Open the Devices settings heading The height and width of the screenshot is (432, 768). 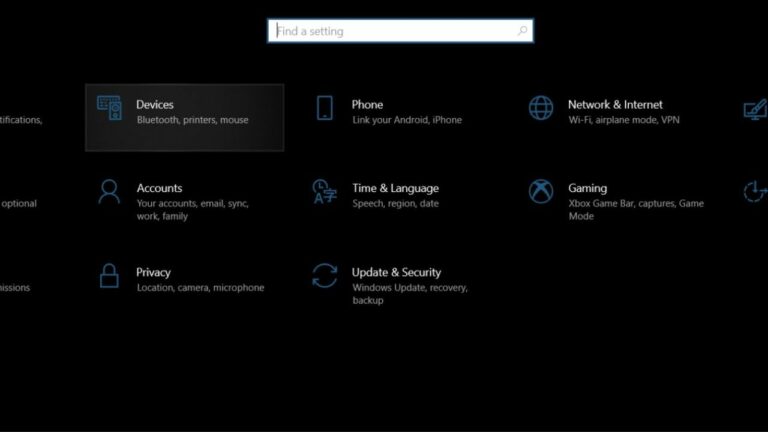click(155, 104)
